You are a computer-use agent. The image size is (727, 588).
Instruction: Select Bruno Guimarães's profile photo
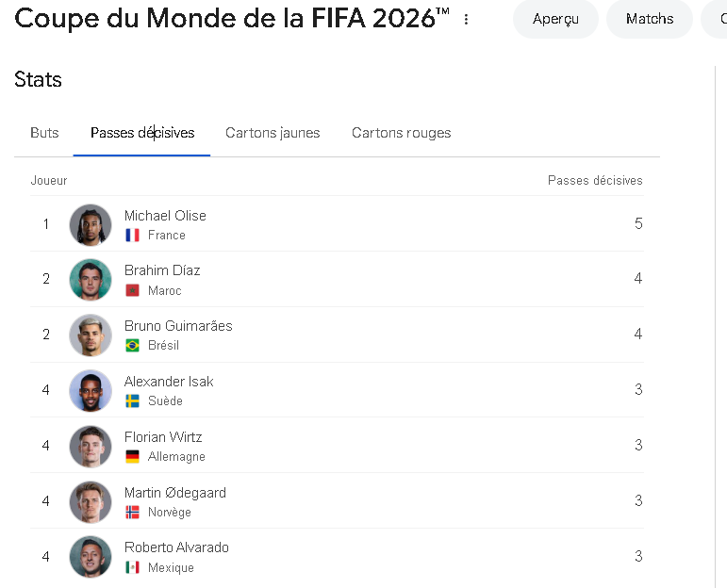(x=91, y=335)
